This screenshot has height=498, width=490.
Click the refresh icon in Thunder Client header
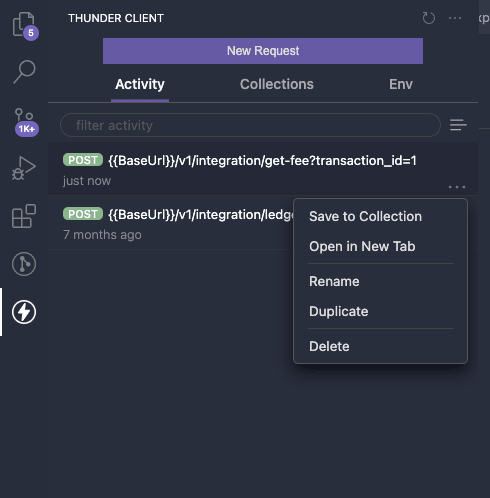tap(428, 18)
